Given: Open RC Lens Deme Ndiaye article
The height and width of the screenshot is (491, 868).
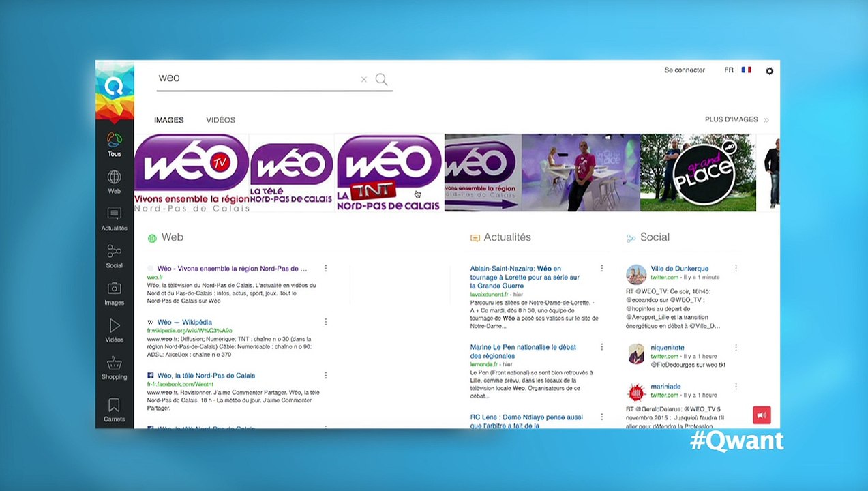Looking at the screenshot, I should [x=526, y=421].
